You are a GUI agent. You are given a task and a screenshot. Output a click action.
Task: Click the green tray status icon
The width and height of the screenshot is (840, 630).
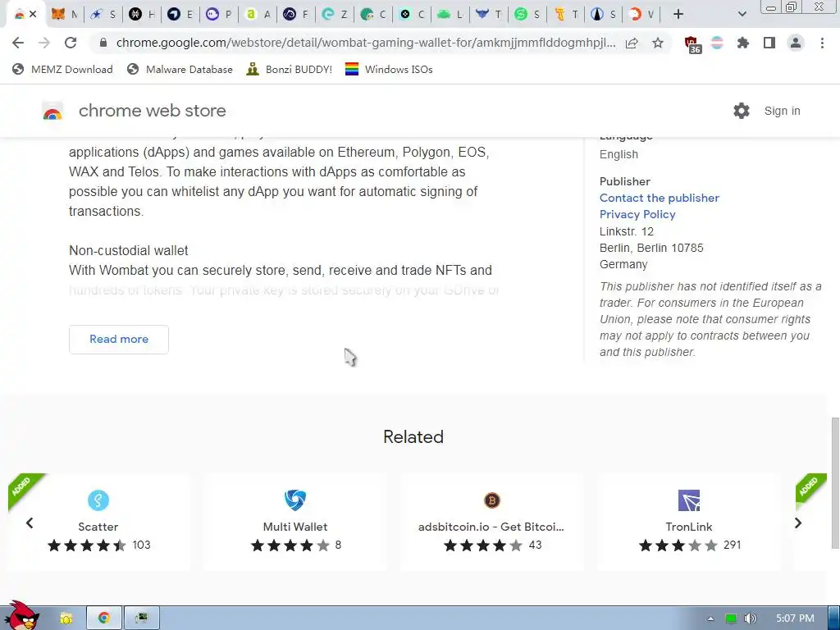click(x=730, y=619)
